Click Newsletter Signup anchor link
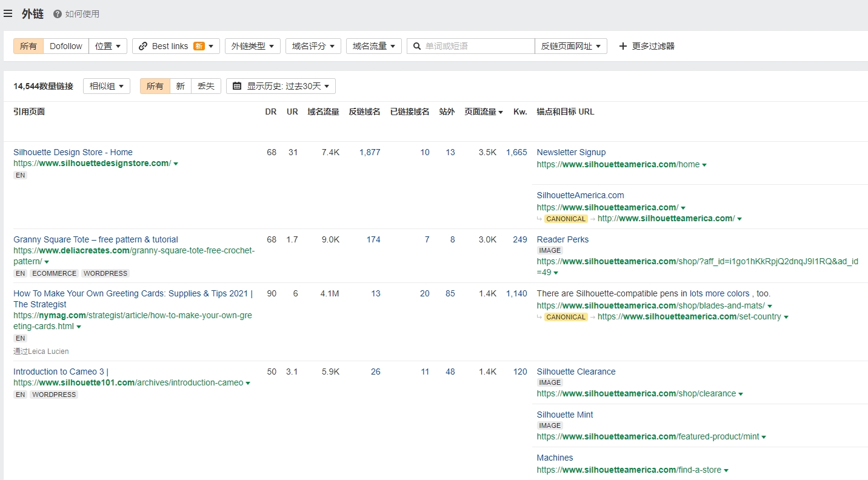Screen dimensions: 868x480 coord(571,152)
